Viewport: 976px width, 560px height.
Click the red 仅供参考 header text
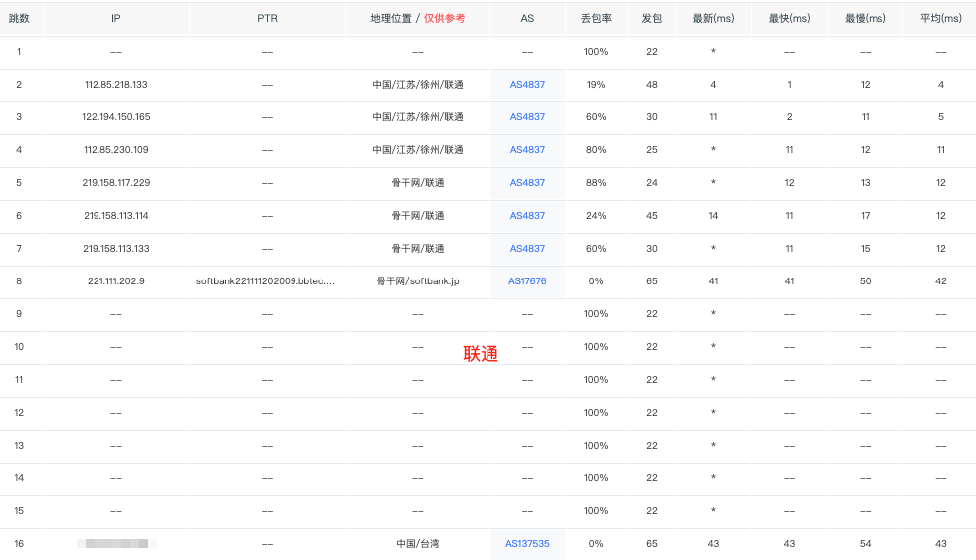(444, 18)
